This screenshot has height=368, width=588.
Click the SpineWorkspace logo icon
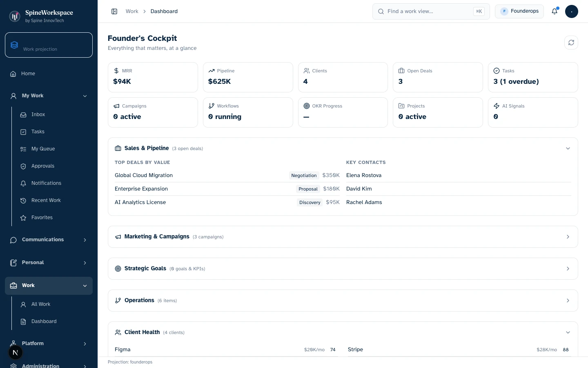click(x=15, y=16)
